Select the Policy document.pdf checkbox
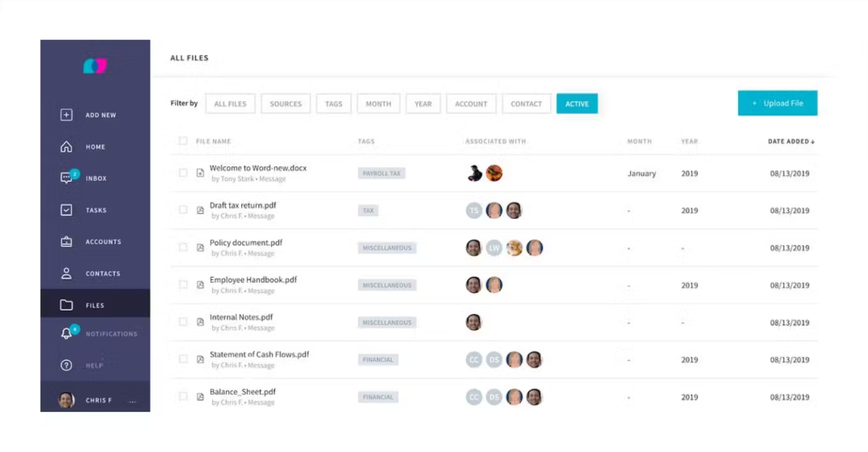Viewport: 868px width, 452px height. 183,248
